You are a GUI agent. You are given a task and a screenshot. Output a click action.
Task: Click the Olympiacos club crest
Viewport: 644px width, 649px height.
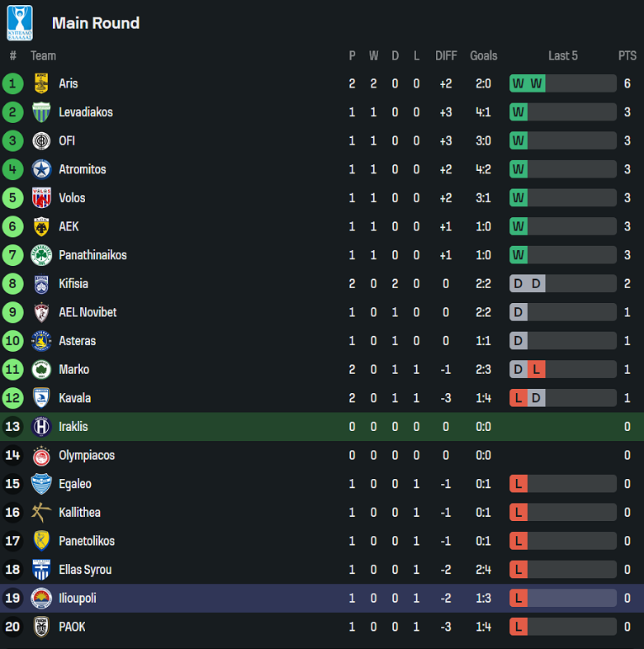[41, 456]
